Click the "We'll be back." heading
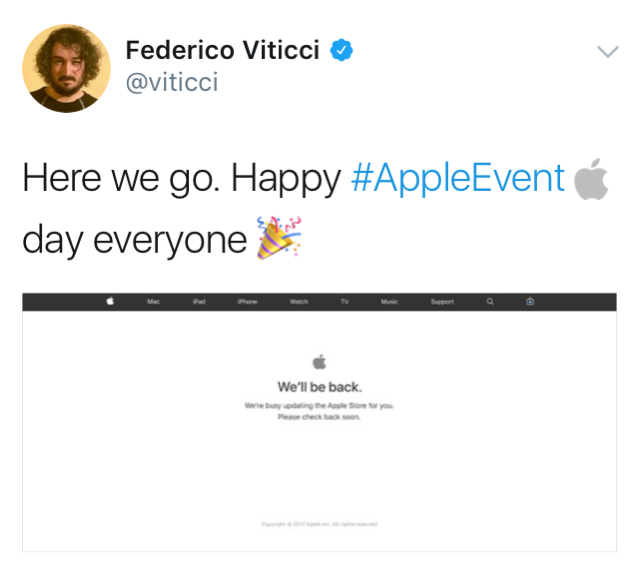The width and height of the screenshot is (639, 562). 319,387
